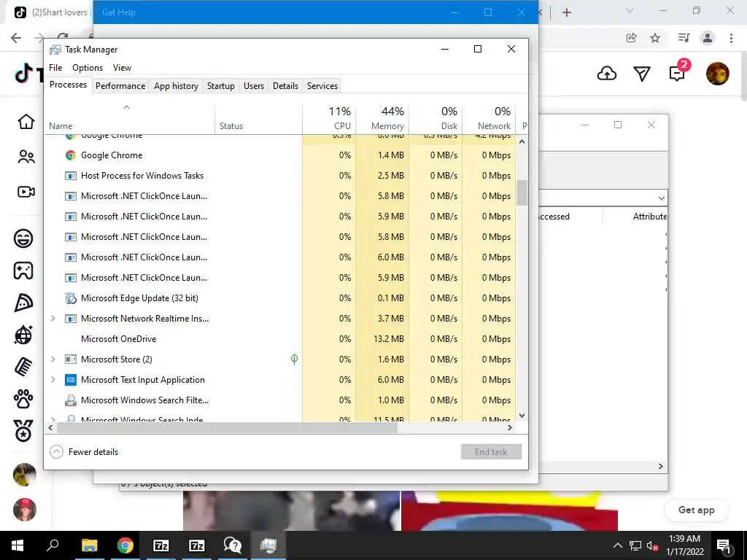Viewport: 747px width, 560px height.
Task: Open the dropdown arrow in background window
Action: [x=661, y=198]
